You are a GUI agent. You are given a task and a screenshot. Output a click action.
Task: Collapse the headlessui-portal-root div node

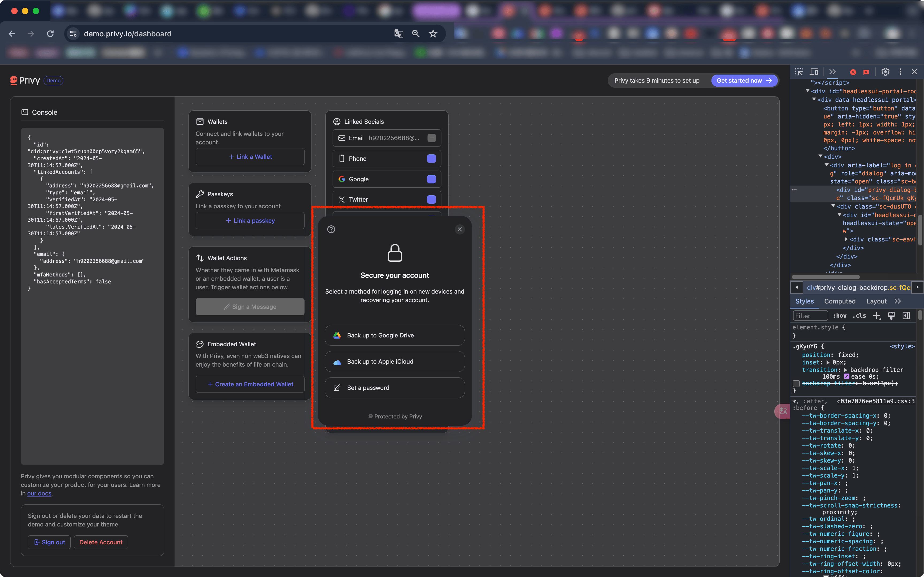(x=808, y=91)
